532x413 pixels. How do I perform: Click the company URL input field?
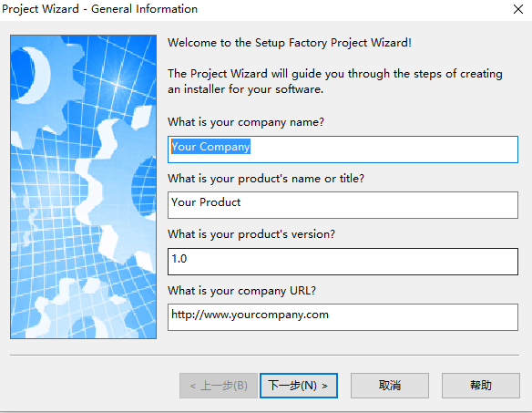pos(343,317)
